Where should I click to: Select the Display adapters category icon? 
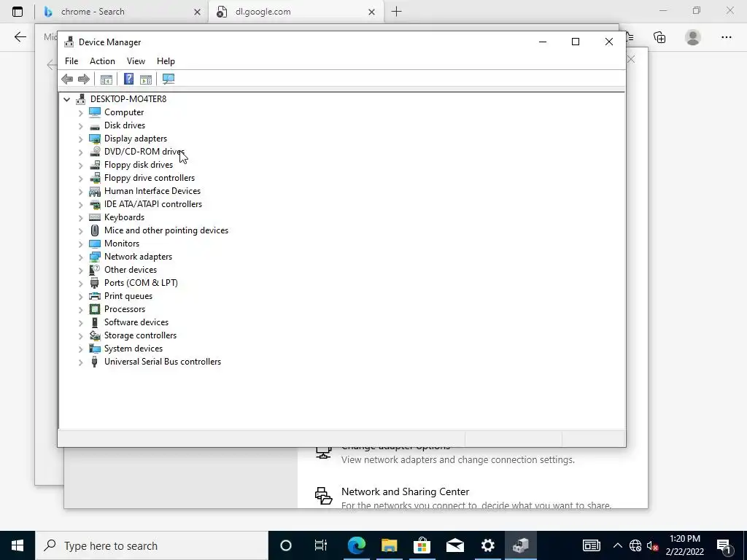(x=95, y=139)
